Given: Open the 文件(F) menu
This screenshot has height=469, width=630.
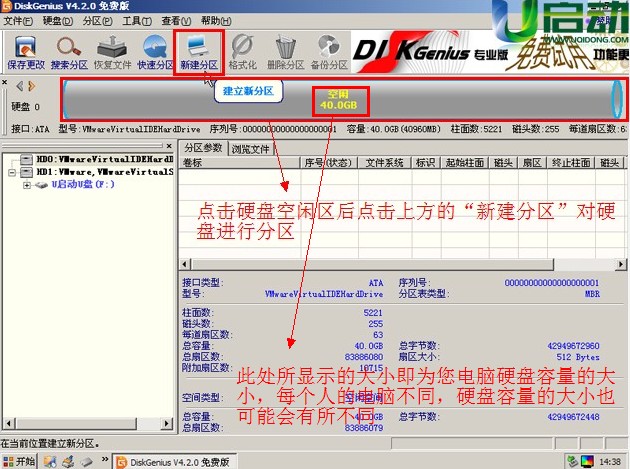Looking at the screenshot, I should click(18, 20).
